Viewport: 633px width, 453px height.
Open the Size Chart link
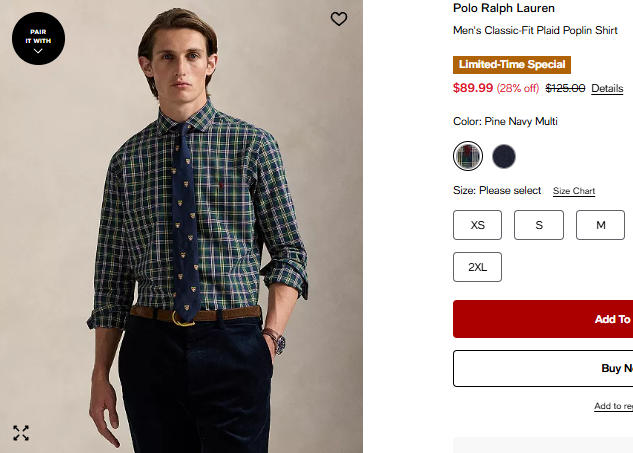[574, 191]
